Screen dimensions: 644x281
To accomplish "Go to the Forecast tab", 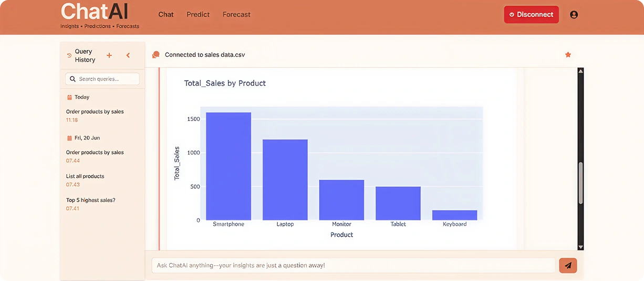I will point(236,15).
